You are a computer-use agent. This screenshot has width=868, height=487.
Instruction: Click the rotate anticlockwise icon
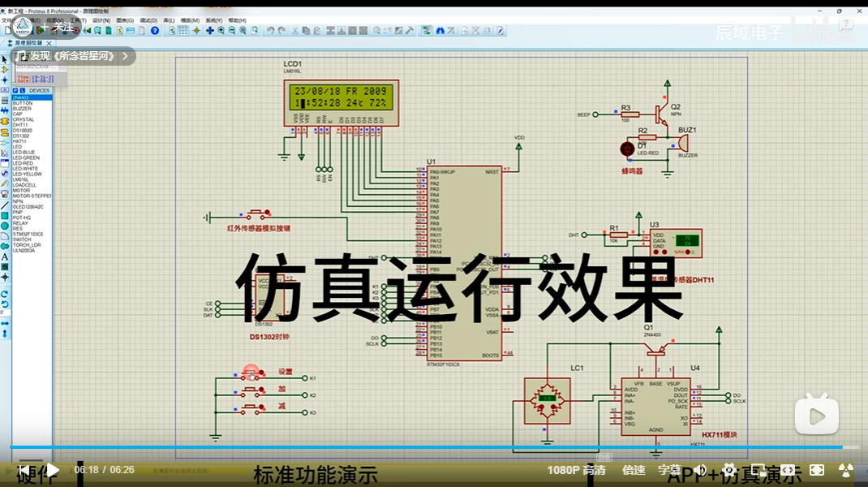coord(4,304)
